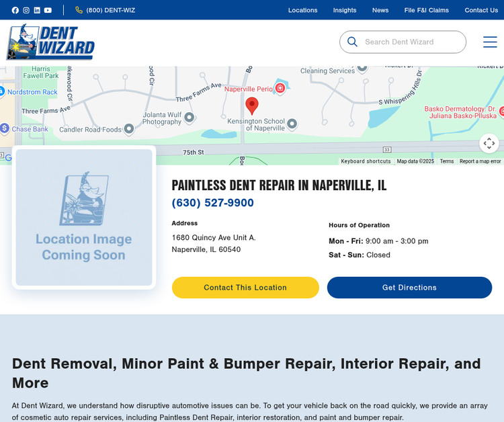Viewport: 504px width, 422px height.
Task: Open File F&I Claims link
Action: pos(426,10)
